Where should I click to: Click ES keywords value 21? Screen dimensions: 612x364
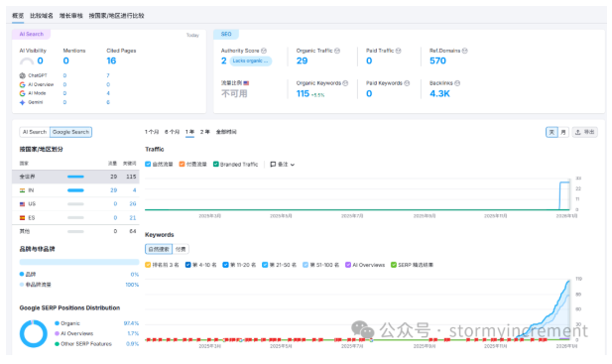click(x=133, y=217)
